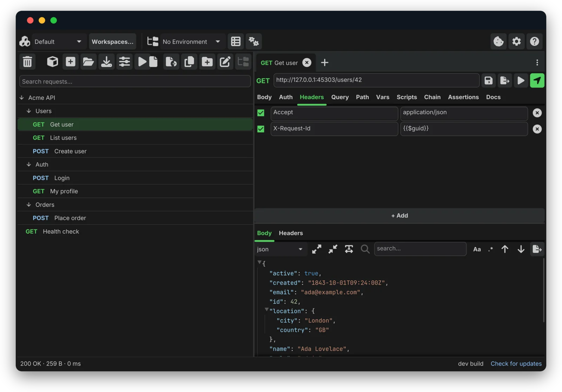562x392 pixels.
Task: Uncheck the Accept header checkbox
Action: [261, 113]
